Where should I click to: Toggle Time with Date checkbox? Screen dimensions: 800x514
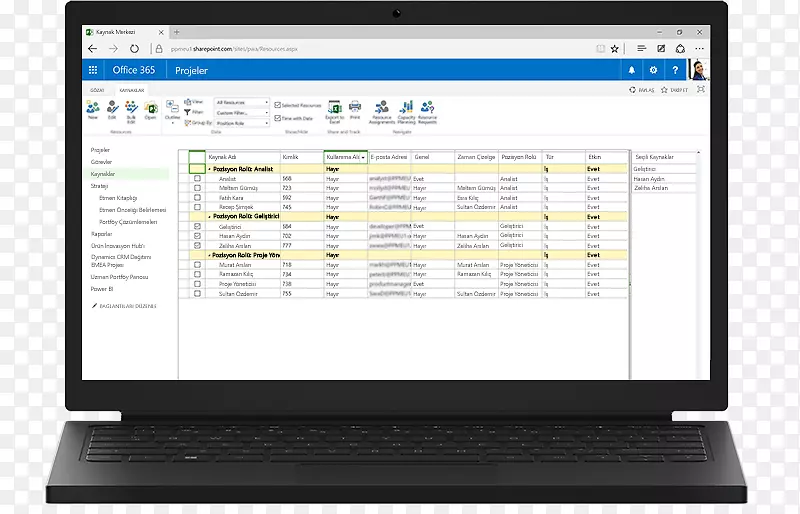click(278, 118)
